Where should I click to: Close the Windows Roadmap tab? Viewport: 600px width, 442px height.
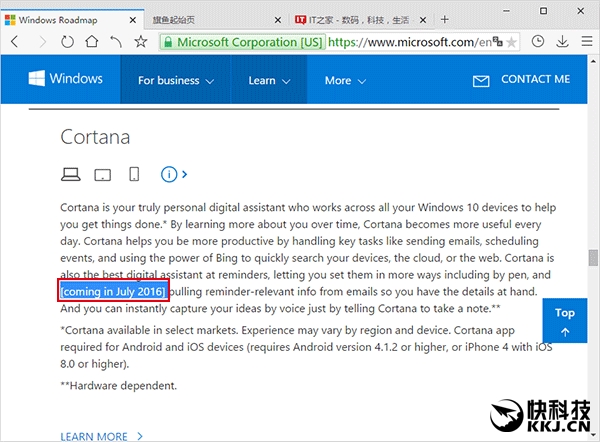(132, 20)
